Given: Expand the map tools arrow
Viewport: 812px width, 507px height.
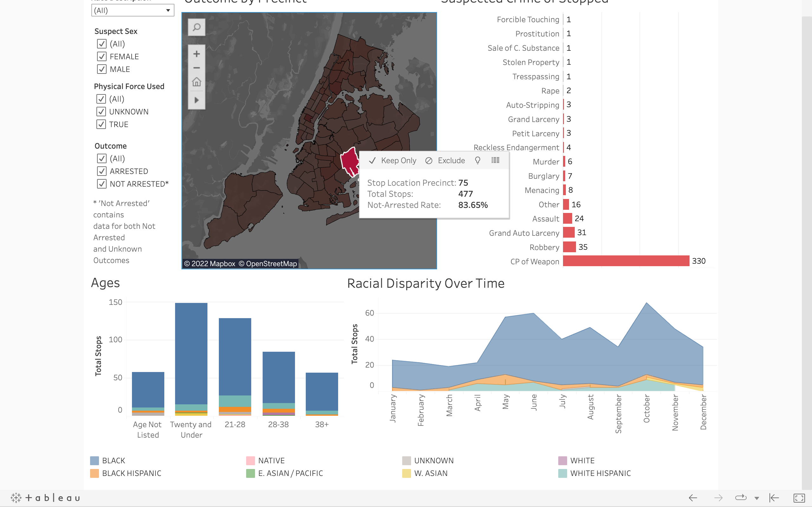Looking at the screenshot, I should coord(197,100).
